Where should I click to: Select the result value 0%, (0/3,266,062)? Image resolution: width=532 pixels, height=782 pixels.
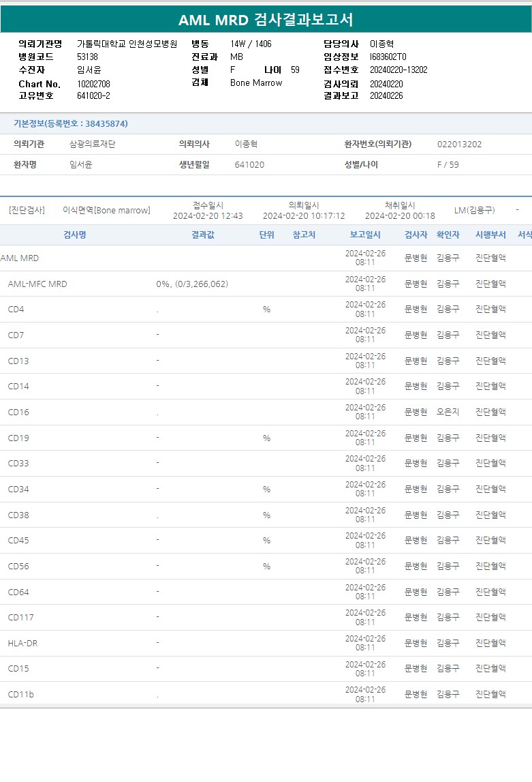(192, 284)
